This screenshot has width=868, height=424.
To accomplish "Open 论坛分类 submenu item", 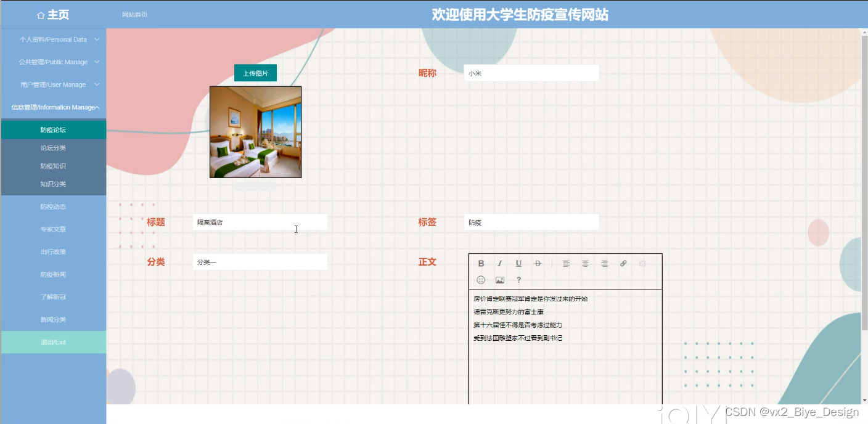I will point(54,148).
